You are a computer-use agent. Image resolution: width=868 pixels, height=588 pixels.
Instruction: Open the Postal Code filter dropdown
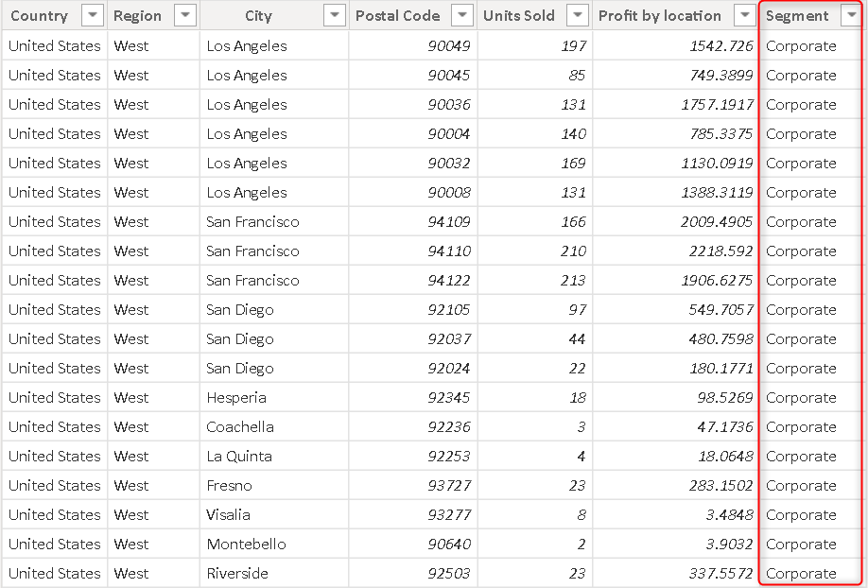pos(462,15)
